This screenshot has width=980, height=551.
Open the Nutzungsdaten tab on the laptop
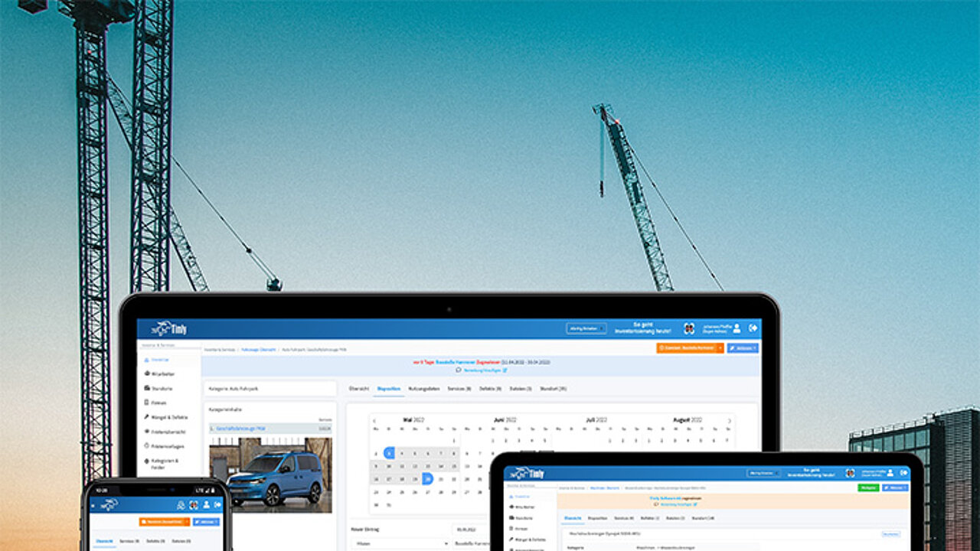pos(424,389)
